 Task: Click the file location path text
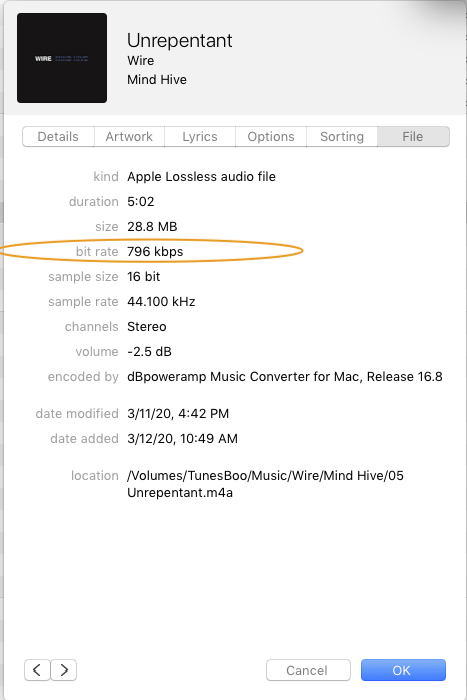tap(265, 484)
